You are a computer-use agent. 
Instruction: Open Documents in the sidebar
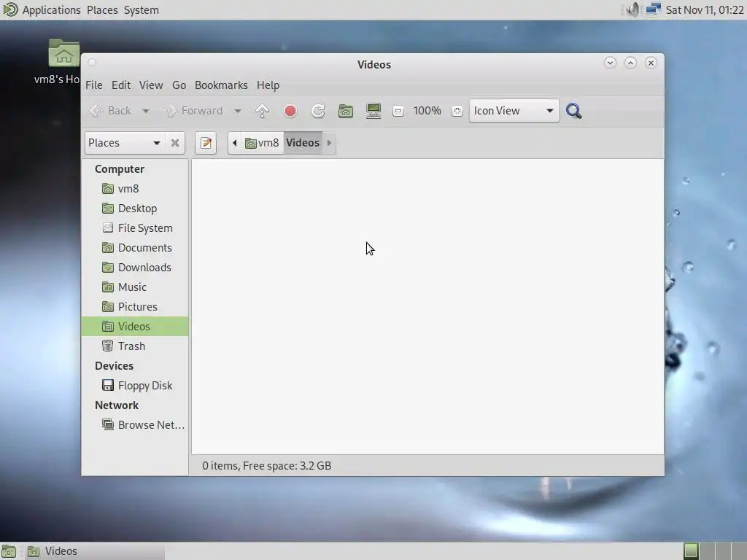(135, 248)
